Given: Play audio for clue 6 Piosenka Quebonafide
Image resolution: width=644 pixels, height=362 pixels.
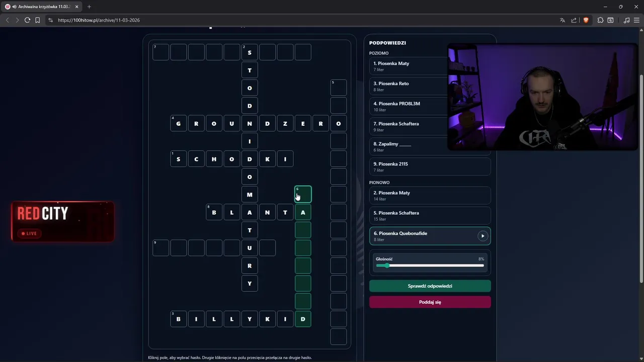Looking at the screenshot, I should [x=482, y=236].
